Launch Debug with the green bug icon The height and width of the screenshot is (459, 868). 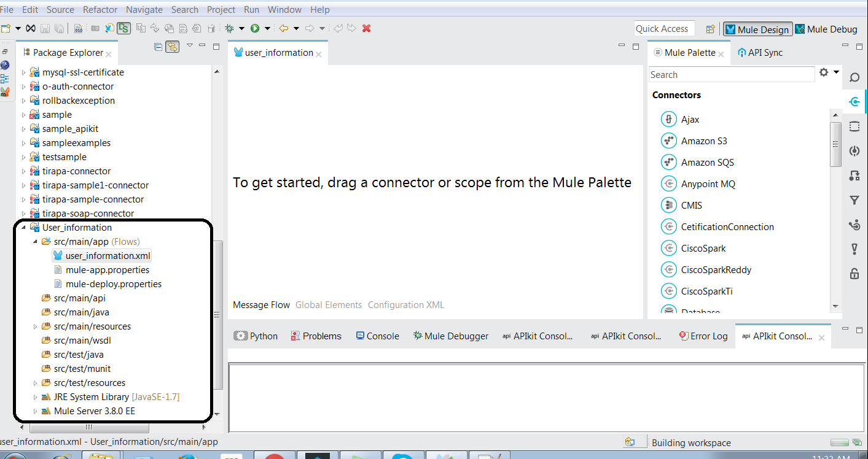229,28
